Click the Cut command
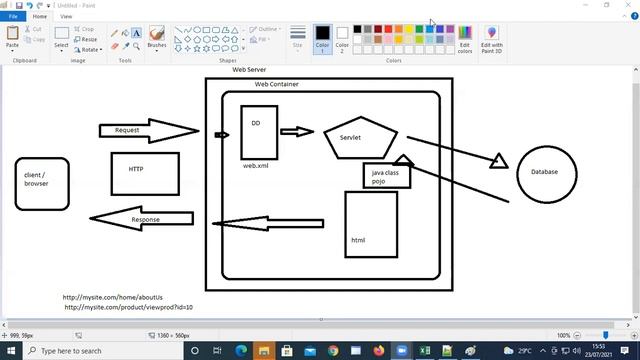Screen dimensions: 640x360 33,29
